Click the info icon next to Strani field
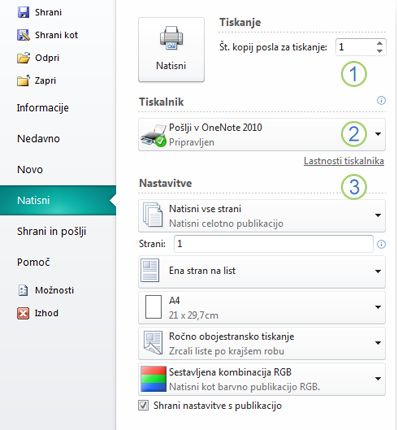 tap(381, 244)
